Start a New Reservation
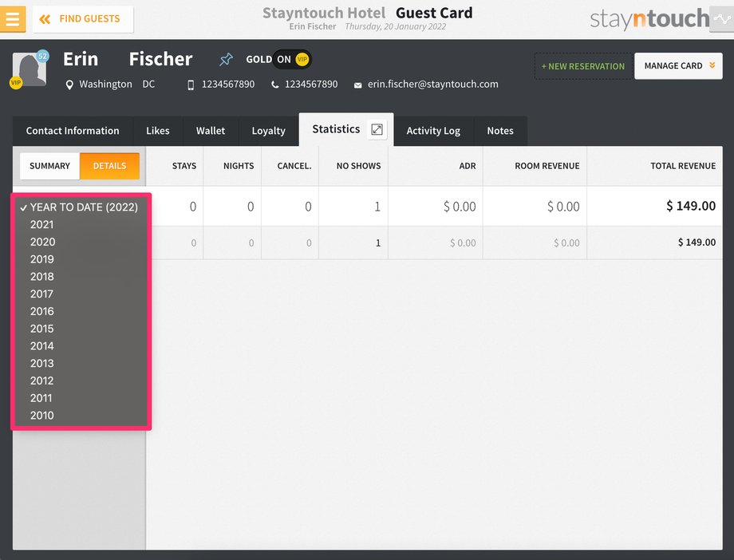734x560 pixels. pos(582,66)
